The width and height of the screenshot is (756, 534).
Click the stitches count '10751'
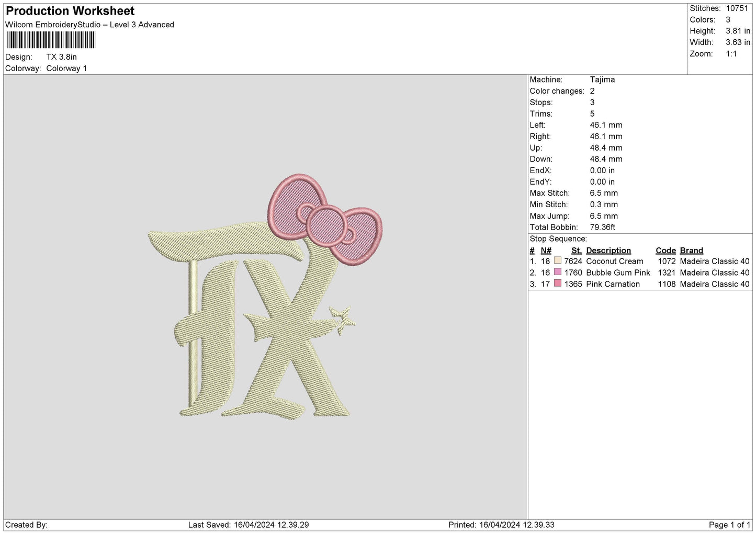(x=737, y=8)
